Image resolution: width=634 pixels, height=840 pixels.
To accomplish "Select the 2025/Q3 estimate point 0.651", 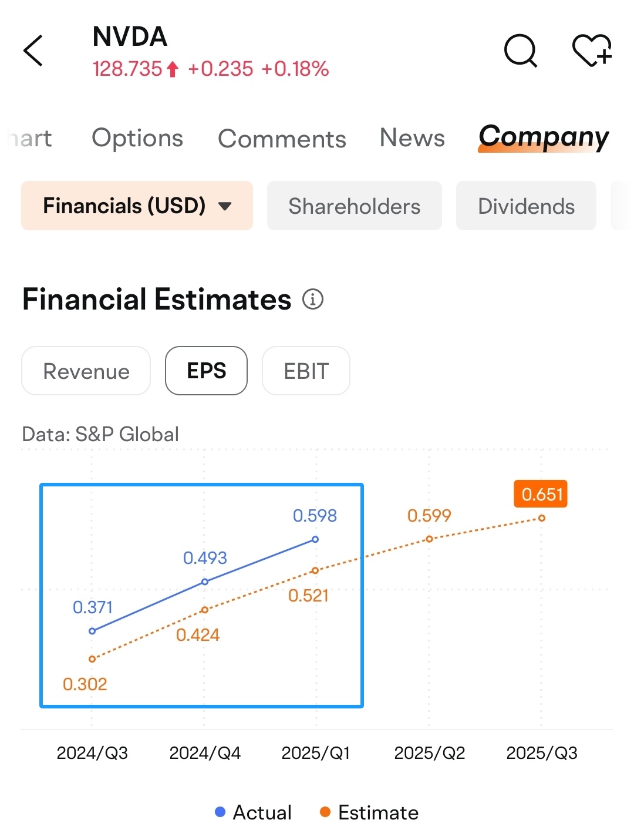I will pos(541,518).
